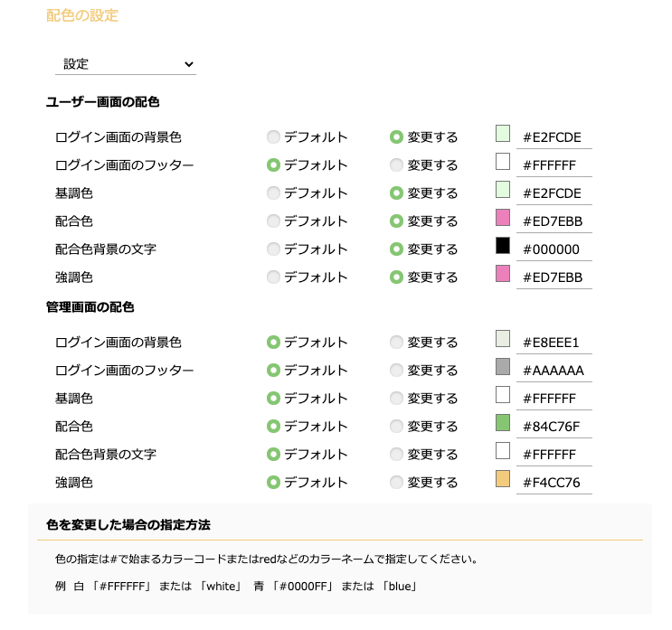Select デフォルト for user 配合色背景の文字
Screen dimensions: 672x630
pos(273,249)
